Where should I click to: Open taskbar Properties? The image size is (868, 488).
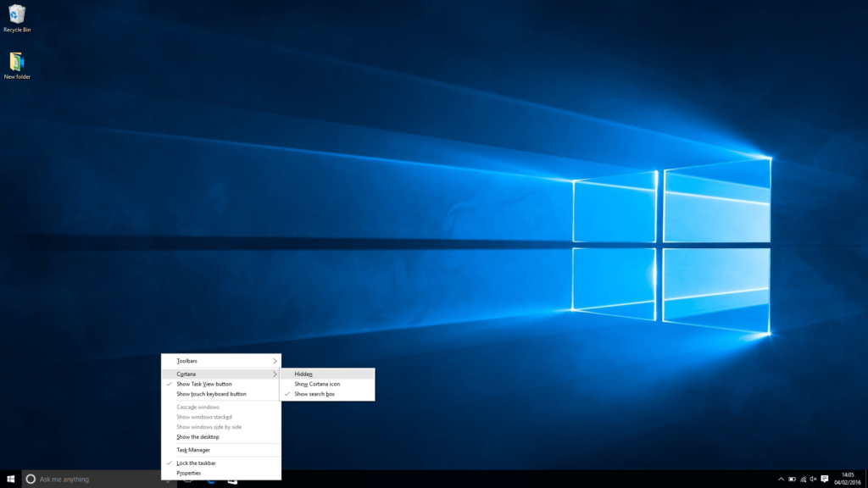[x=221, y=473]
